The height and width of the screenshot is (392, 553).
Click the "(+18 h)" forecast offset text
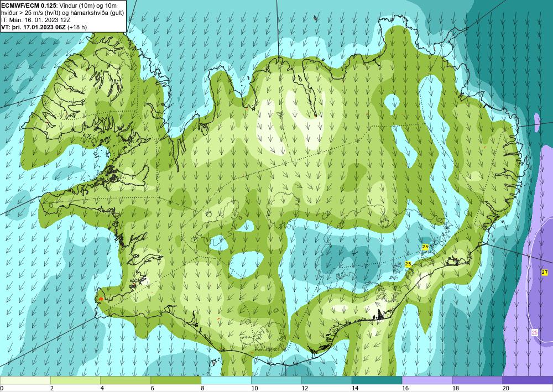pos(76,27)
